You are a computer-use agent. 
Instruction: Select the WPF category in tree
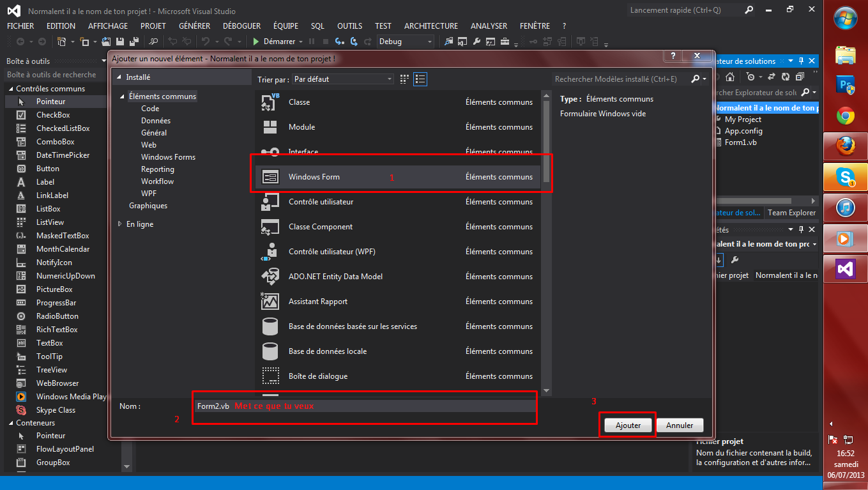click(149, 194)
